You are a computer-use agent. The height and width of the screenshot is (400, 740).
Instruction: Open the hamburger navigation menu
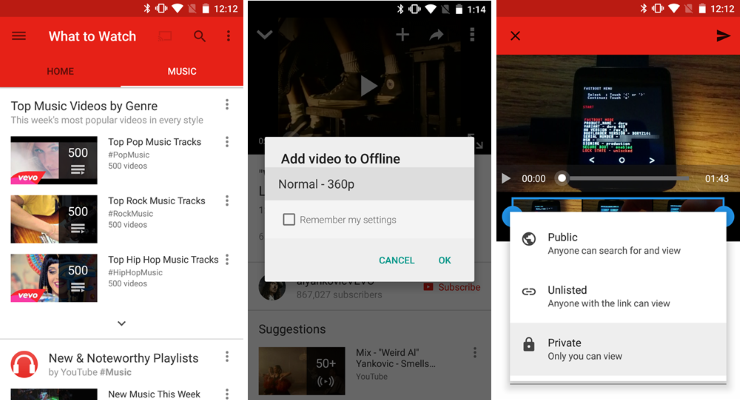point(19,36)
